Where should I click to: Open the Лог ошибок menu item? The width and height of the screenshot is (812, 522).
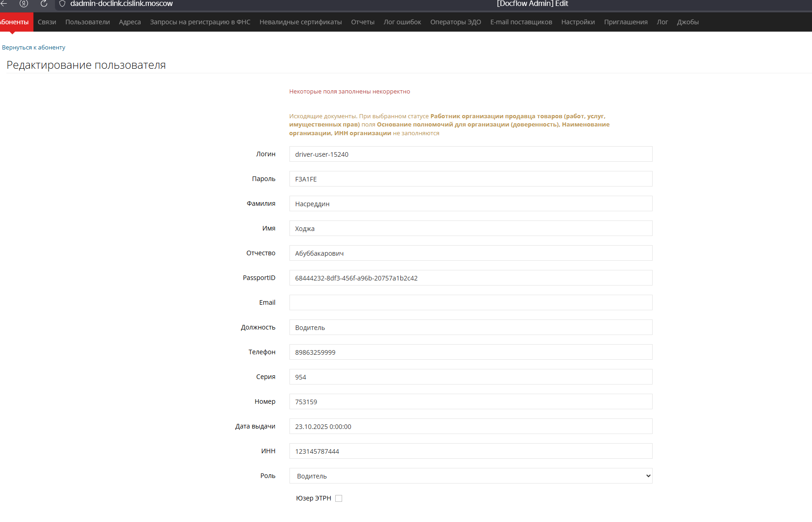tap(402, 22)
